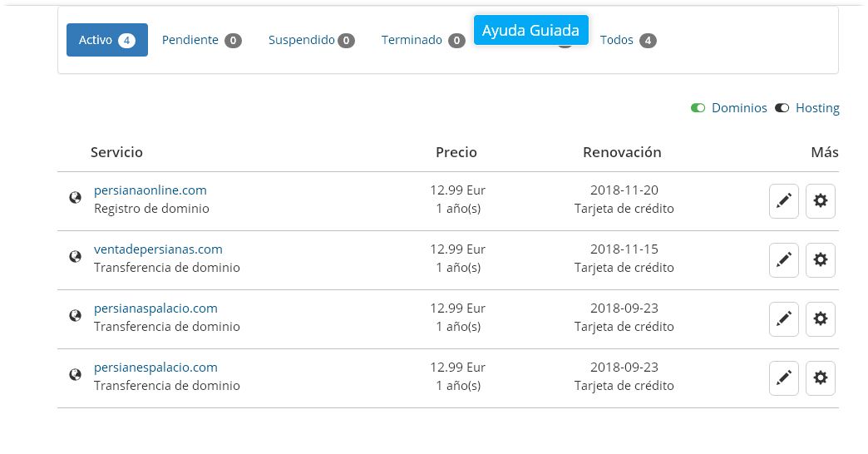Toggle the Hosting filter switch

(x=782, y=108)
